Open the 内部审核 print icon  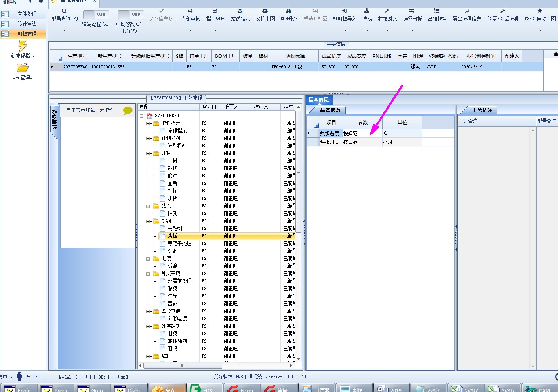(190, 11)
